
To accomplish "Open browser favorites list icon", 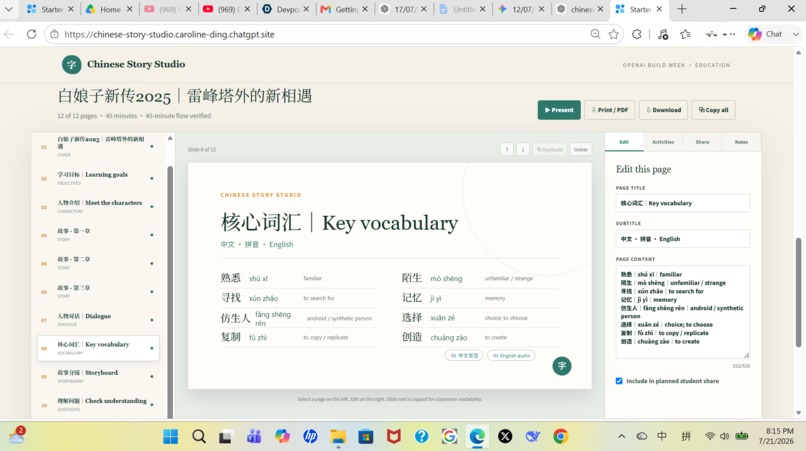I will point(685,34).
